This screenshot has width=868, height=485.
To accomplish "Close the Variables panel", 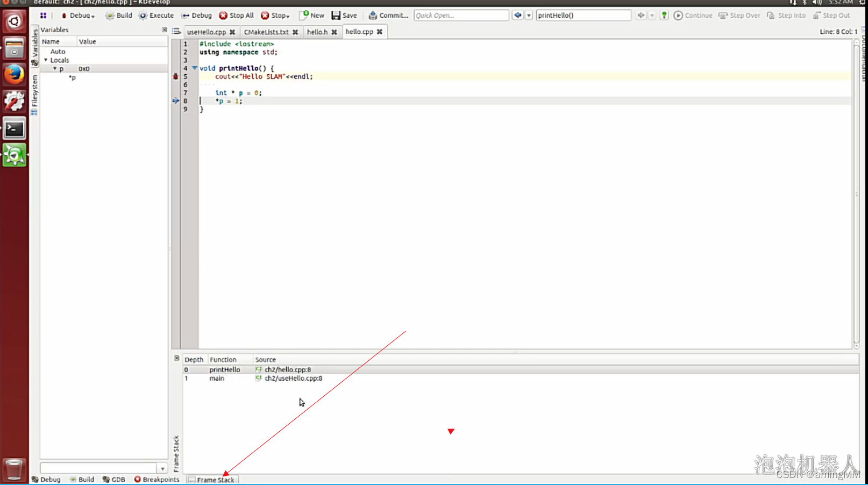I will (x=165, y=30).
